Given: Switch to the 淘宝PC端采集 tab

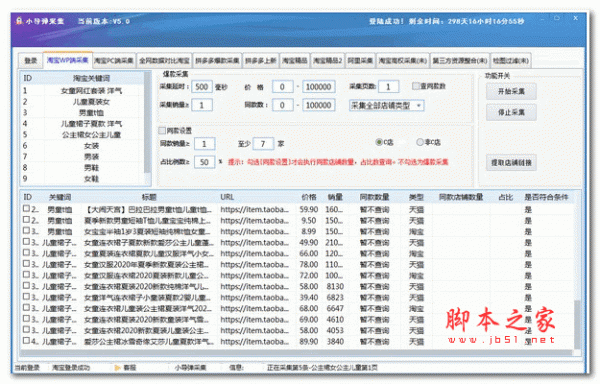Looking at the screenshot, I should tap(114, 60).
